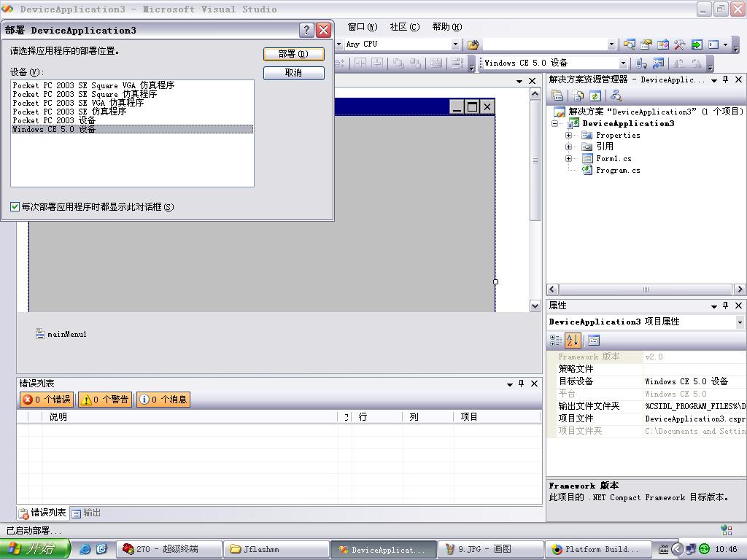Open the 窗口 (Window) menu
Screen dimensions: 747x560
pos(362,27)
